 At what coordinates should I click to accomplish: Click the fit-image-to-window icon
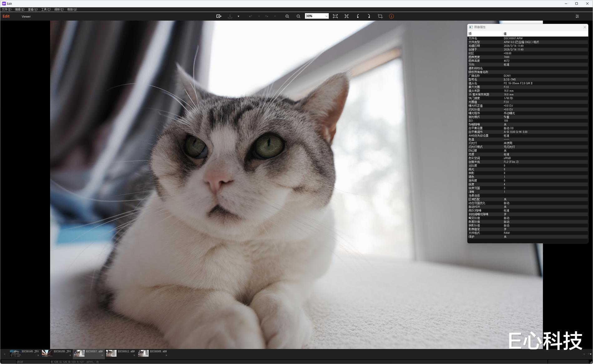click(x=335, y=16)
